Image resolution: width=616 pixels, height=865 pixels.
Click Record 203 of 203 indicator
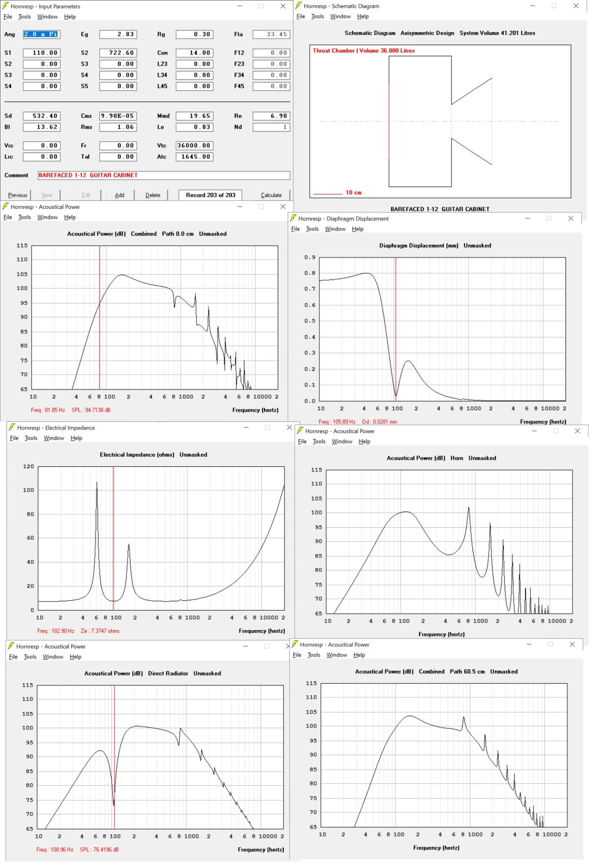point(210,195)
